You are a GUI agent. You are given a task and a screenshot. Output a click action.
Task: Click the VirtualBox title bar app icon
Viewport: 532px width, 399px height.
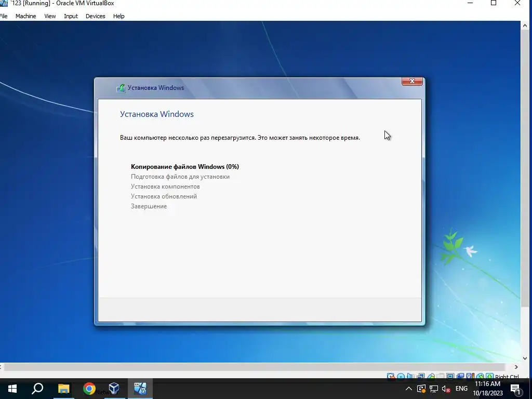pyautogui.click(x=4, y=4)
